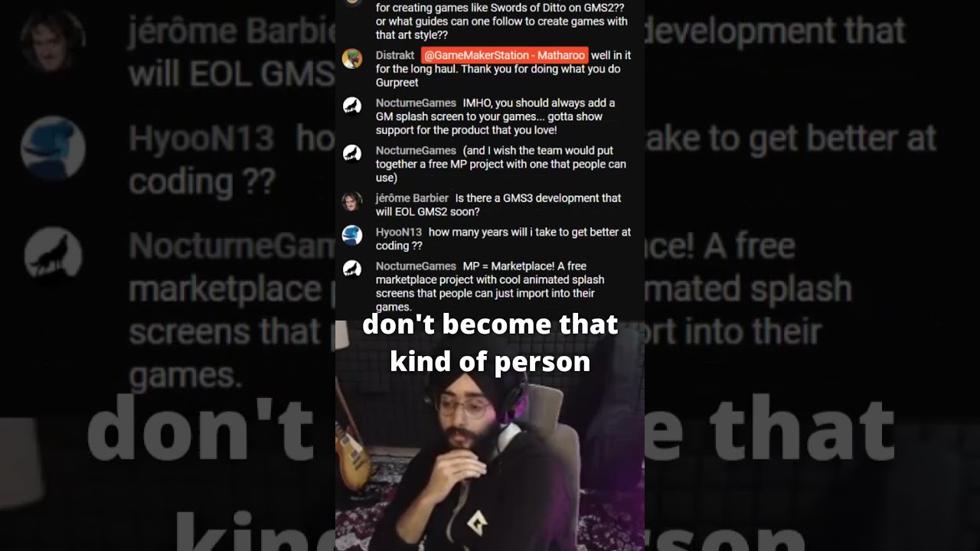This screenshot has height=551, width=980.
Task: Open the HyooN13 username in the chat
Action: (x=399, y=232)
